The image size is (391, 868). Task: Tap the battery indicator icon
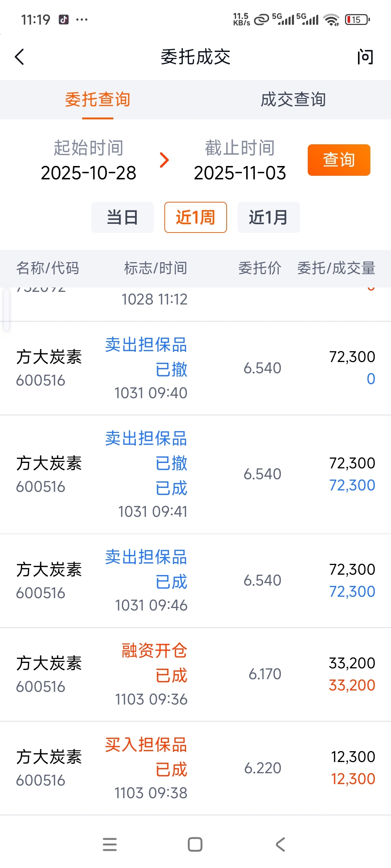coord(357,20)
